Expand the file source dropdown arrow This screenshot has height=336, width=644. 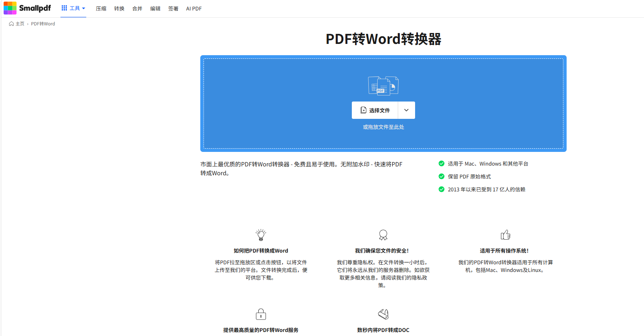pos(406,110)
